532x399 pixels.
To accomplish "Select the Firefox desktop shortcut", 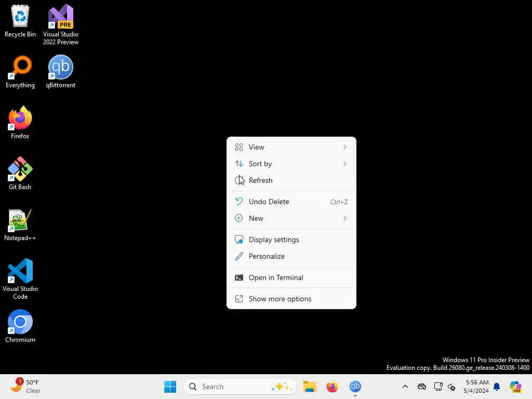I will point(20,123).
